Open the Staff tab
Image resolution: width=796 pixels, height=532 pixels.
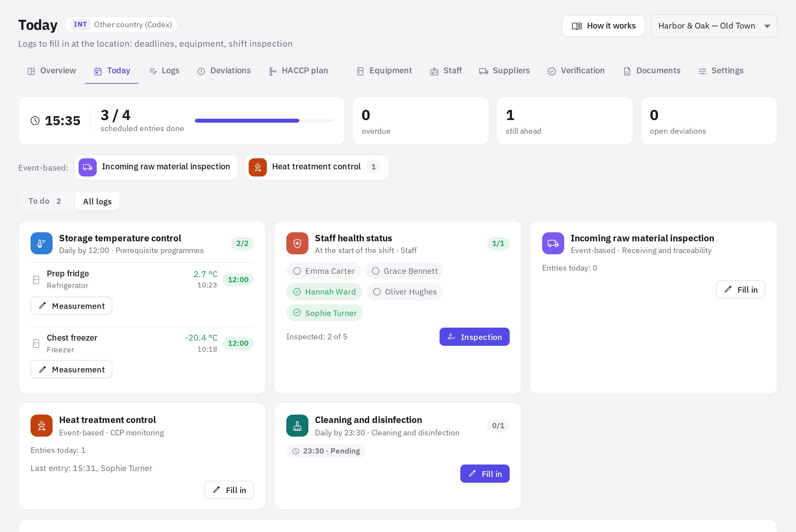pos(446,71)
